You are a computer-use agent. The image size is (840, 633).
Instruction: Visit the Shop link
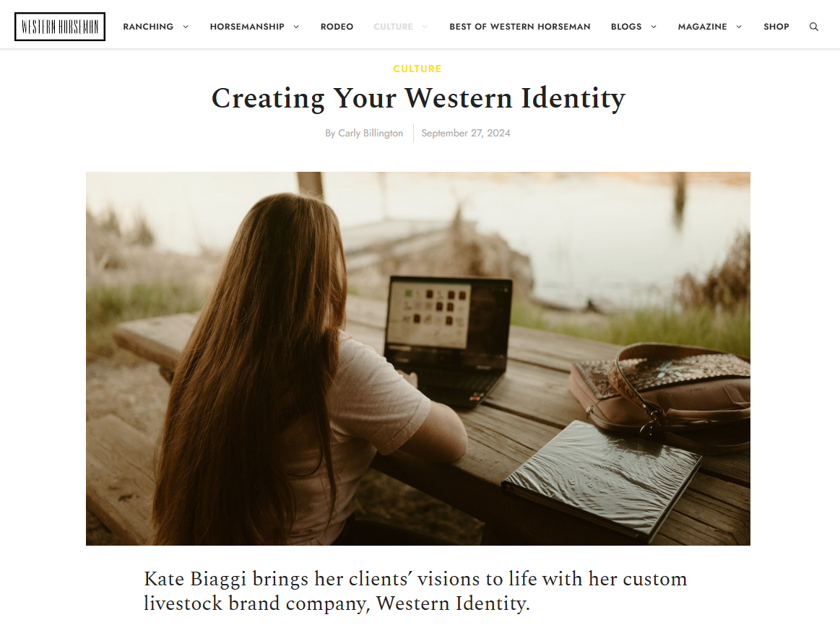point(776,27)
